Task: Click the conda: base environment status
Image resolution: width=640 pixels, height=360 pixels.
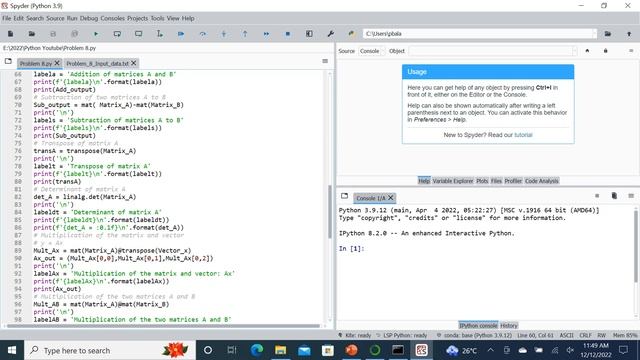Action: pos(474,335)
